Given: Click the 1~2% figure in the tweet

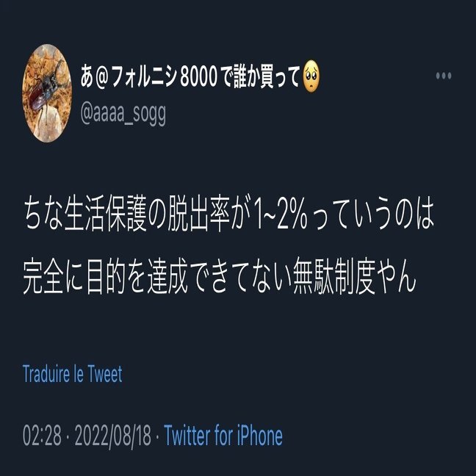Looking at the screenshot, I should coord(280,214).
